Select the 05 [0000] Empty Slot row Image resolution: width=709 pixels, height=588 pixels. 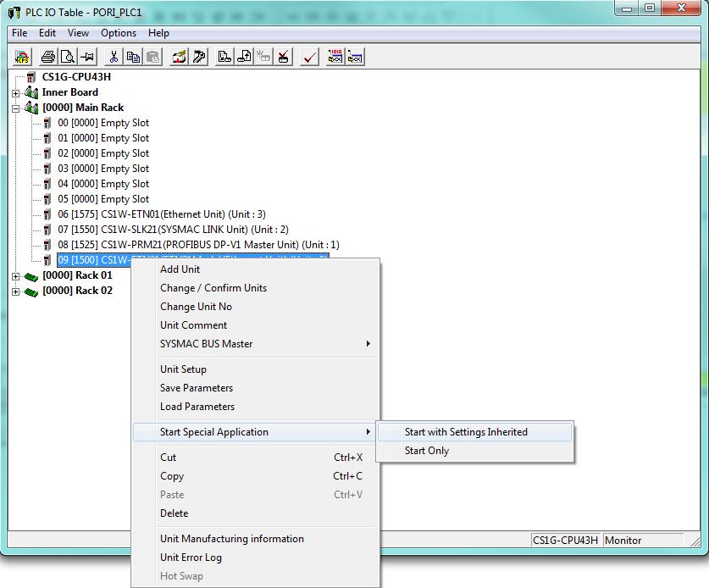103,199
